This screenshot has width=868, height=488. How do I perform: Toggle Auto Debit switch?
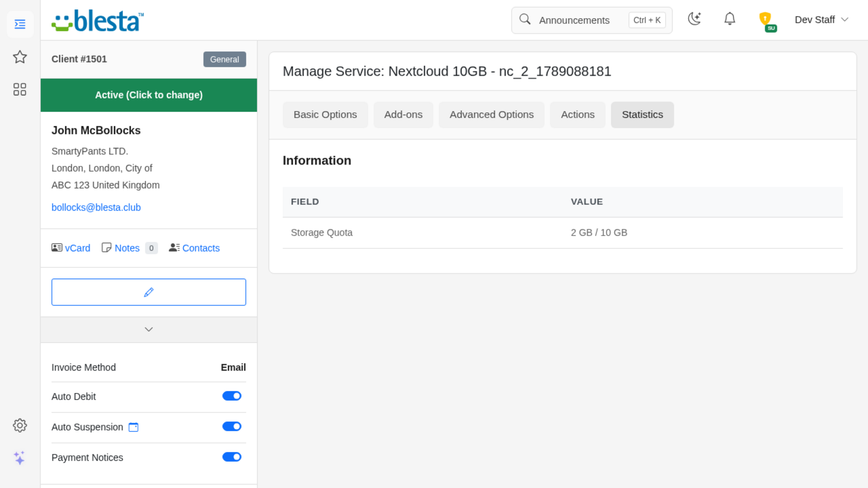pos(232,396)
